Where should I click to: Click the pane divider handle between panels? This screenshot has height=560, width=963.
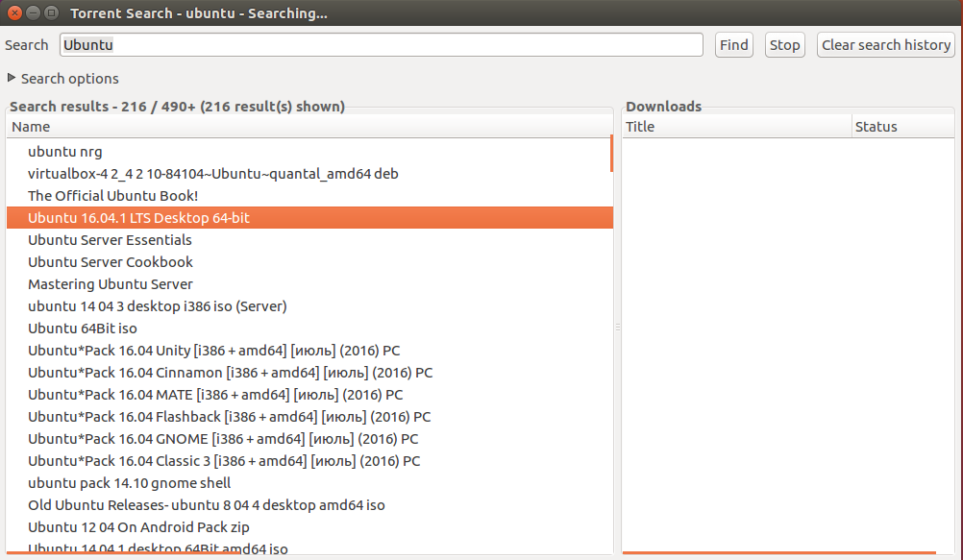618,328
